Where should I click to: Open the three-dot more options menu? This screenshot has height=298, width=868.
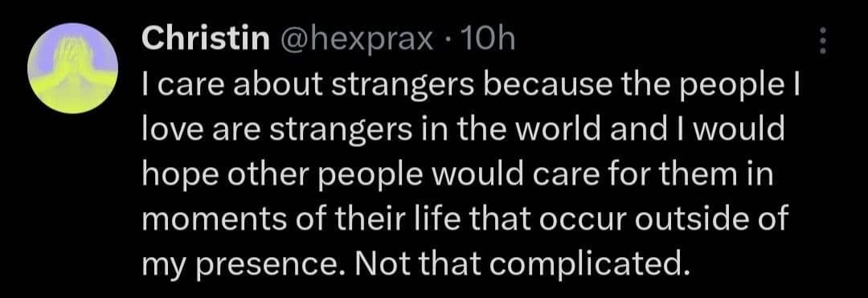[823, 41]
